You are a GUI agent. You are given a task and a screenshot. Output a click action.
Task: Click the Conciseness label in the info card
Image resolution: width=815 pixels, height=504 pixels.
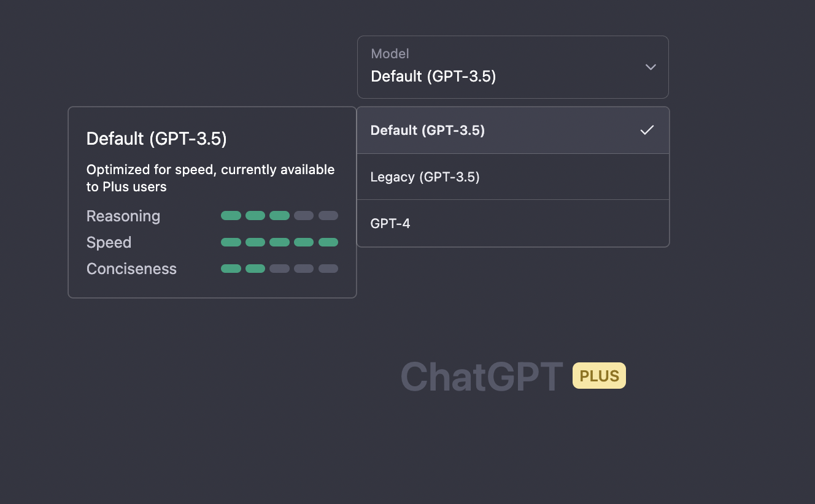click(131, 269)
